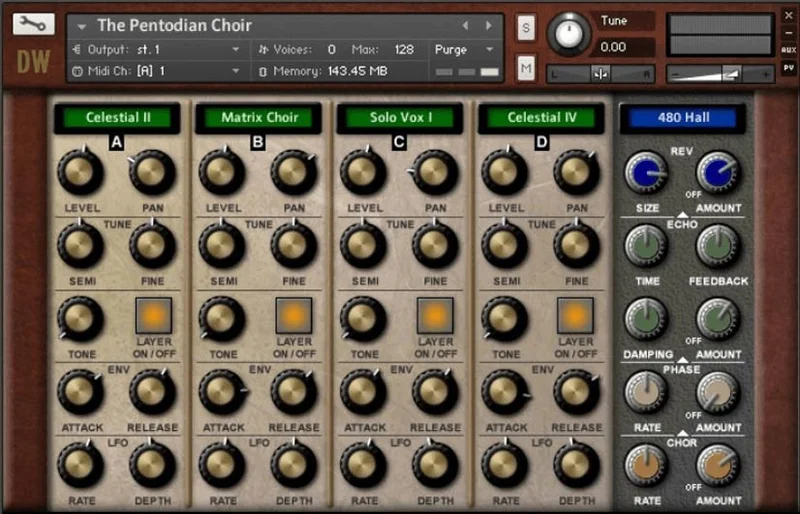Click the 'The Pentodian Choir' instrument name
The height and width of the screenshot is (514, 800).
tap(174, 25)
